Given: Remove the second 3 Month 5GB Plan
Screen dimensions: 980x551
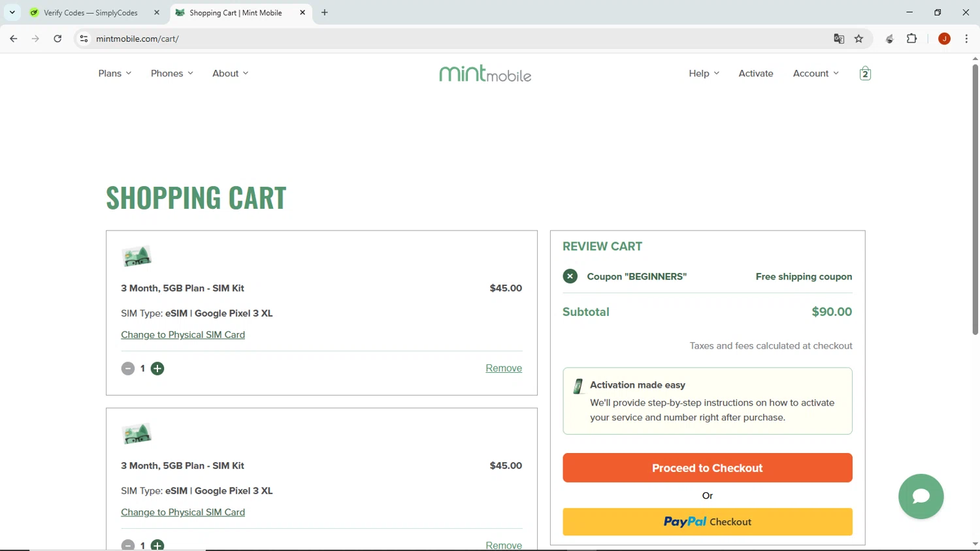Looking at the screenshot, I should click(504, 545).
